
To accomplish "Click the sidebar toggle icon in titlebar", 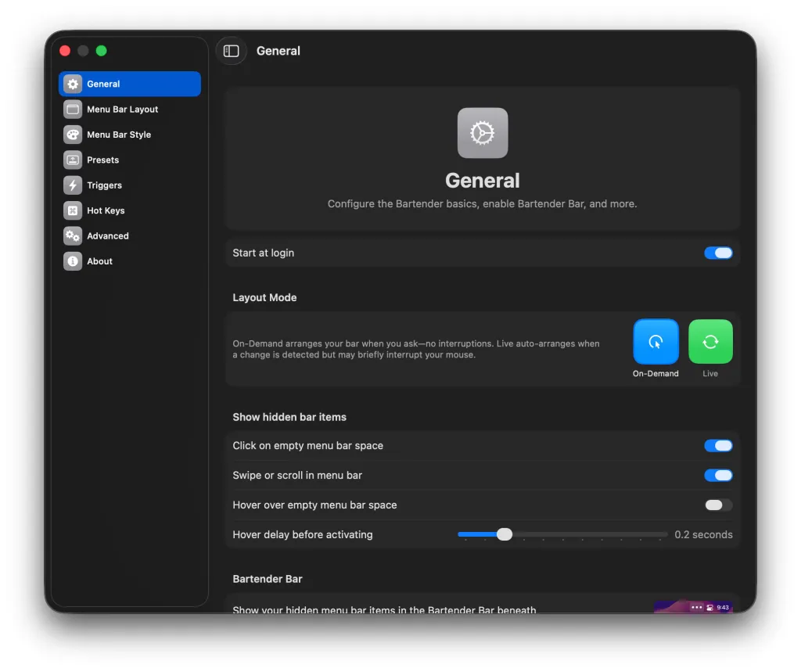I will pyautogui.click(x=231, y=50).
